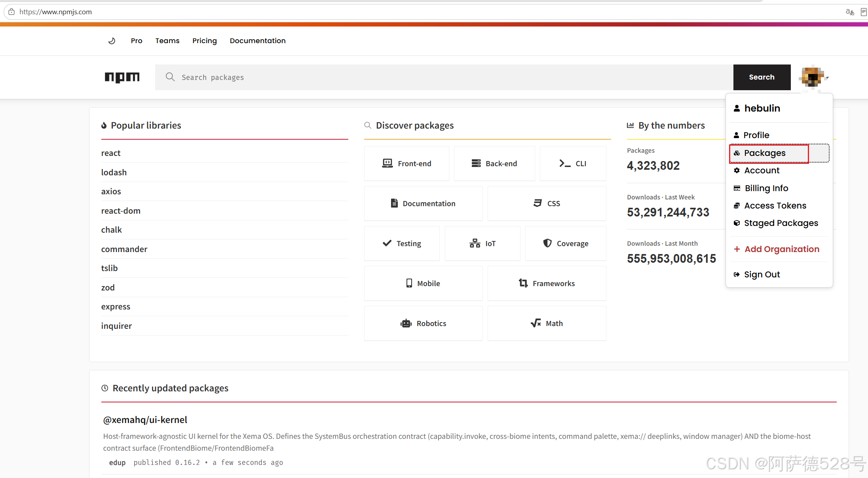Screen dimensions: 868x478
Task: Click the browser address bar URL
Action: click(x=56, y=12)
